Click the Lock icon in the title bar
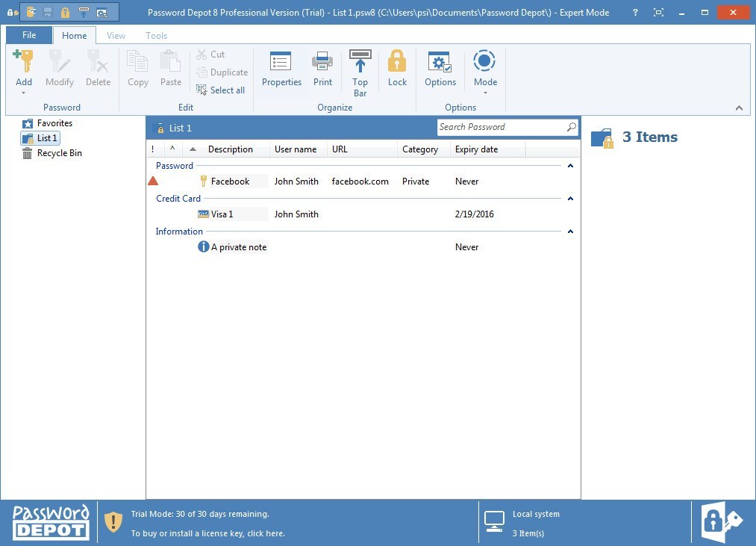Image resolution: width=756 pixels, height=546 pixels. pos(64,12)
